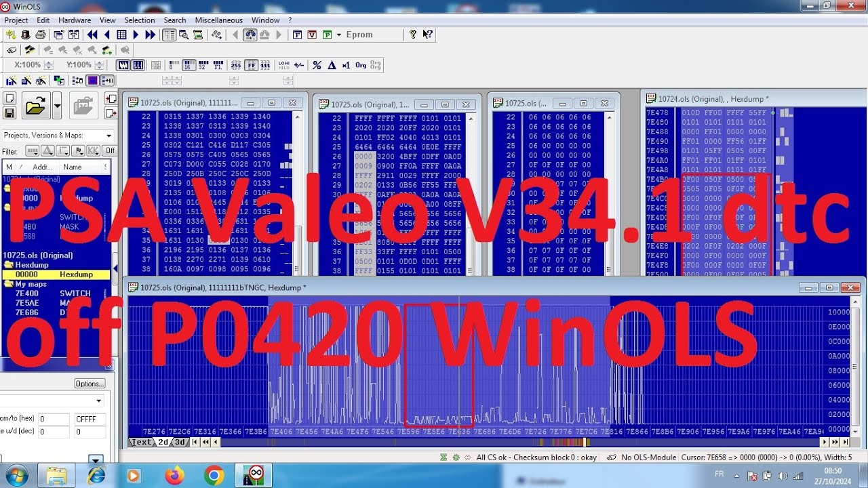
Task: Open the Projects, Versions & Maps dropdown
Action: click(58, 136)
